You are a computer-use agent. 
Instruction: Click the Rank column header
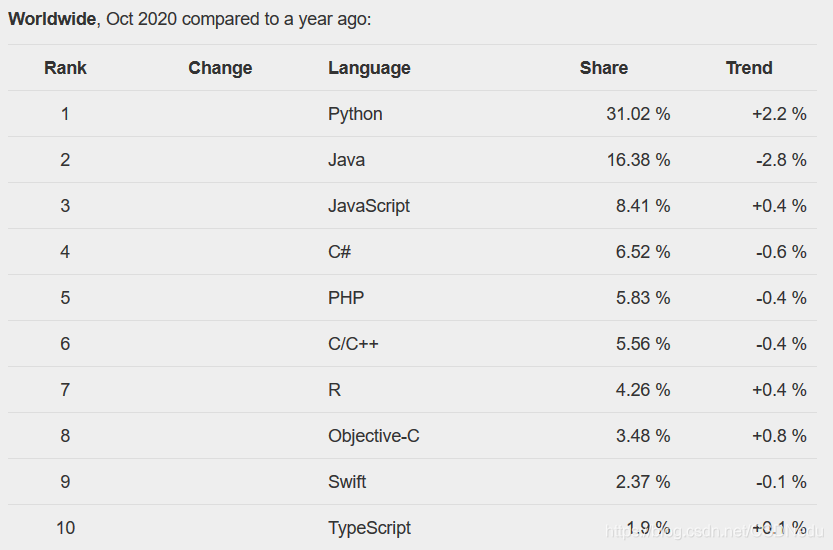(65, 68)
